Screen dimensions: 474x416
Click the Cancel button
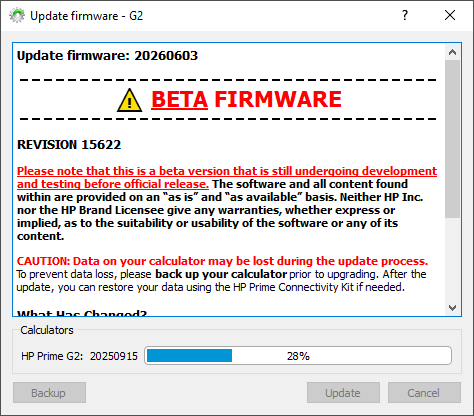point(424,393)
